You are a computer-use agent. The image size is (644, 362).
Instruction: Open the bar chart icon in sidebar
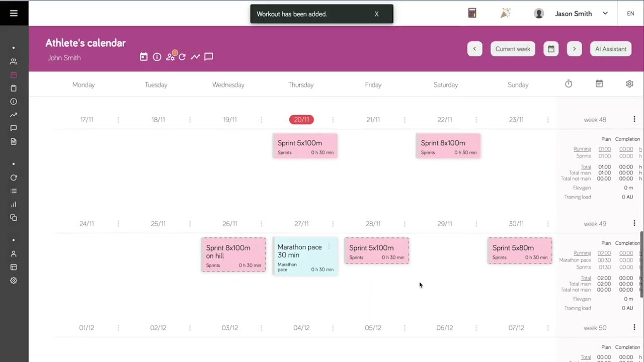[14, 204]
